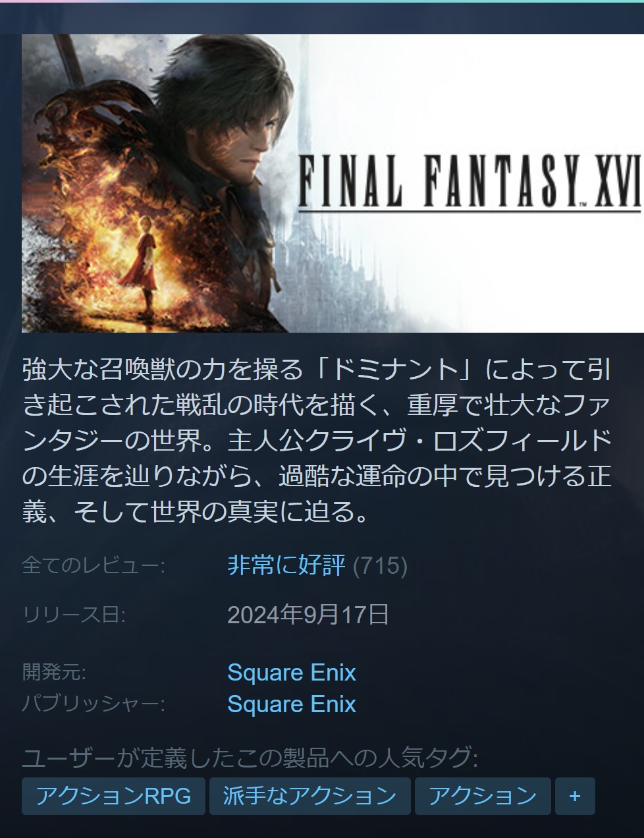Select the 派手なアクション tag

tap(309, 796)
